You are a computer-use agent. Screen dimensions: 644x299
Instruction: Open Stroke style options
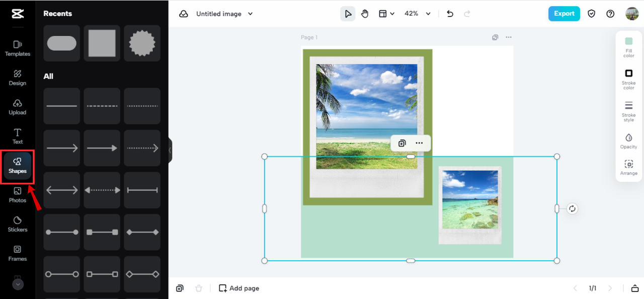[628, 111]
